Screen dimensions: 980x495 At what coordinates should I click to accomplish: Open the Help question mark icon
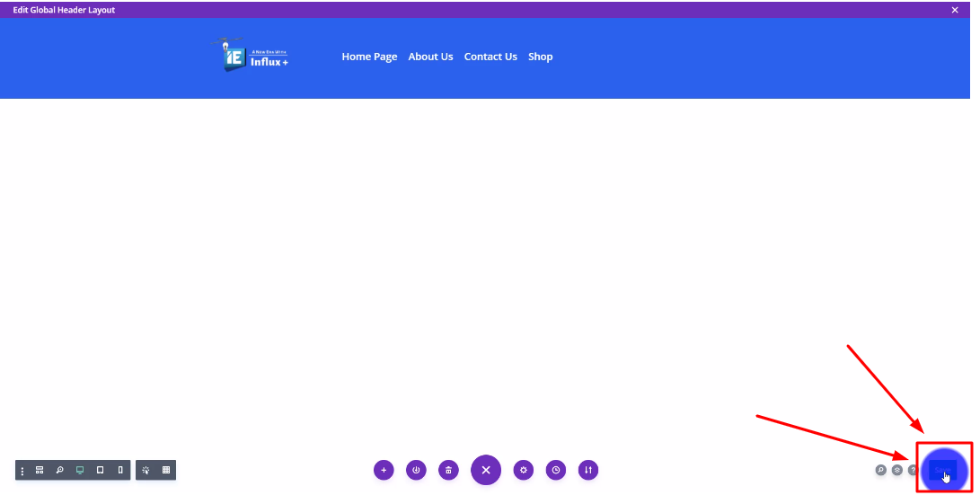coord(913,470)
